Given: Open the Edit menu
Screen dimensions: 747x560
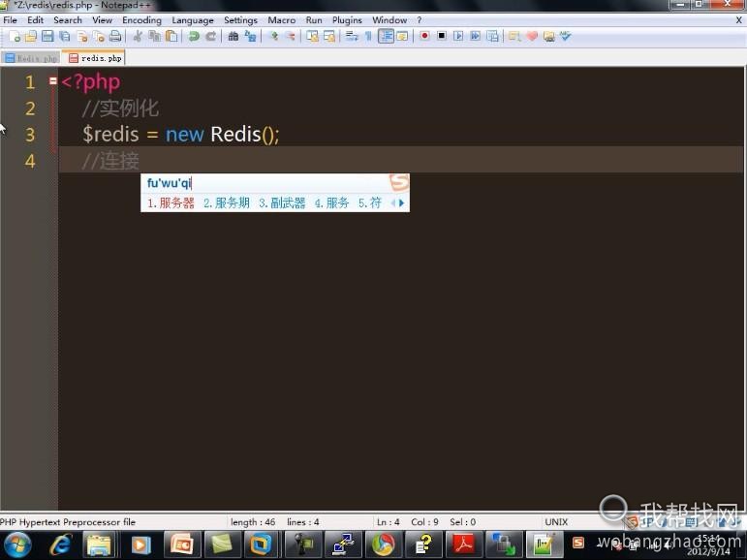Looking at the screenshot, I should 35,20.
